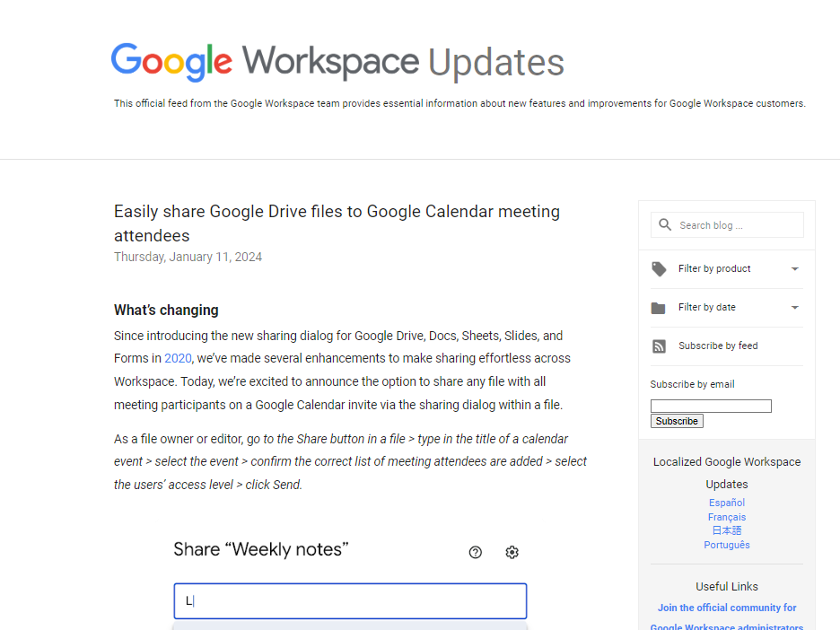Click the 日本語 localization option
840x630 pixels.
pyautogui.click(x=726, y=530)
